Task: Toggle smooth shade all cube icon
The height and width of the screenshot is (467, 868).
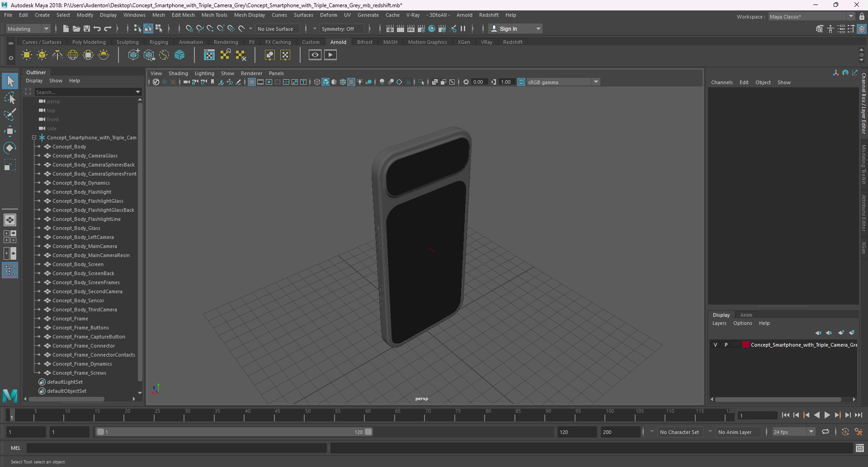Action: click(325, 82)
